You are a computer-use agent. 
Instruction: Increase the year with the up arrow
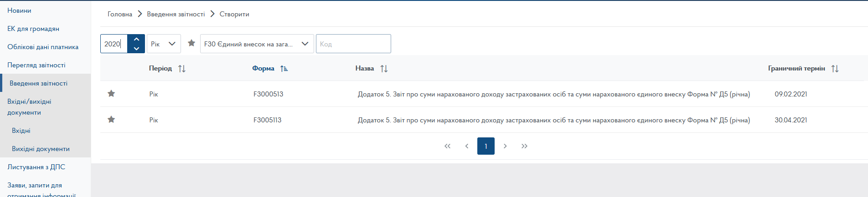coord(136,39)
